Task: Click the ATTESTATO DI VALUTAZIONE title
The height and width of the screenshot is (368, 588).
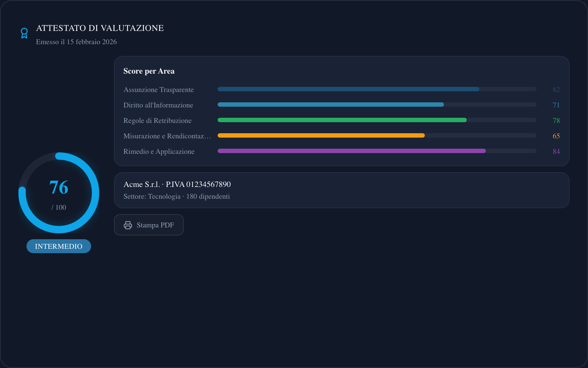Action: (100, 28)
